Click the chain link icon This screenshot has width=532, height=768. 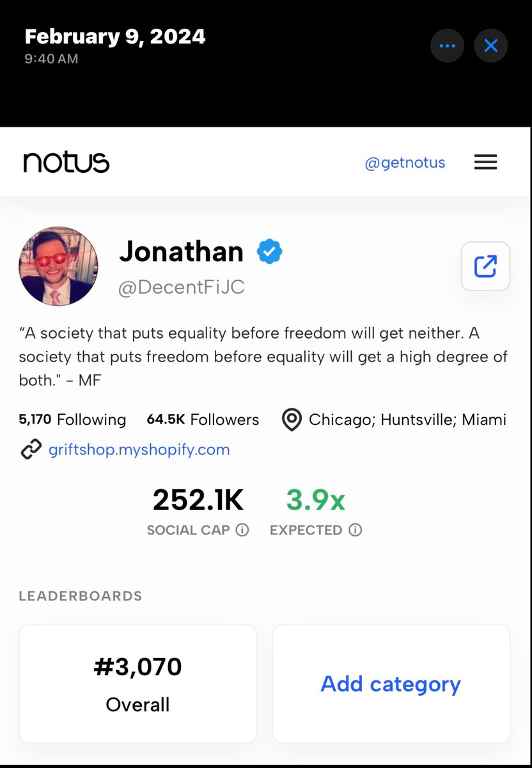point(31,449)
